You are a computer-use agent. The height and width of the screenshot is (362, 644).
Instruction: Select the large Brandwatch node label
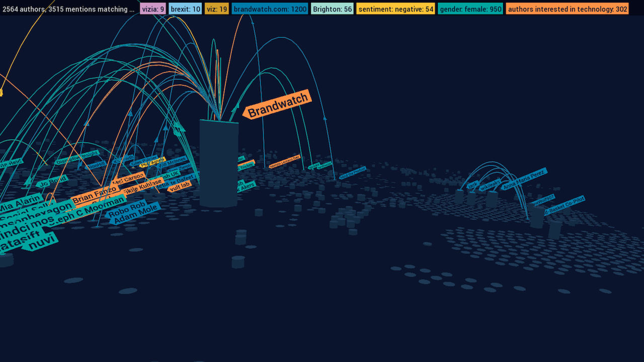(x=278, y=105)
